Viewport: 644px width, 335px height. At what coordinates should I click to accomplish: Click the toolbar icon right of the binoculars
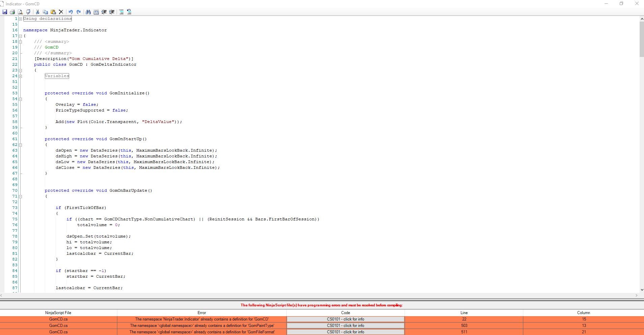point(96,12)
